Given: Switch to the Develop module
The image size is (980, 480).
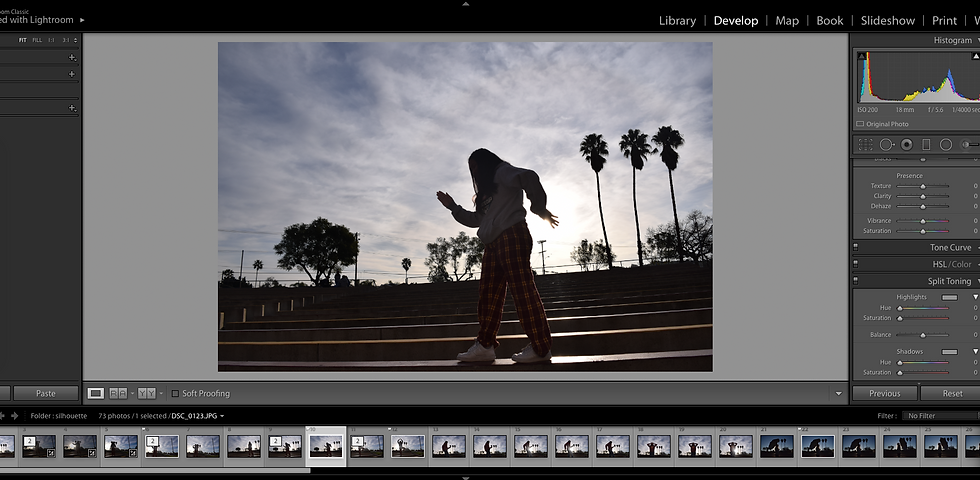Looking at the screenshot, I should [x=736, y=20].
